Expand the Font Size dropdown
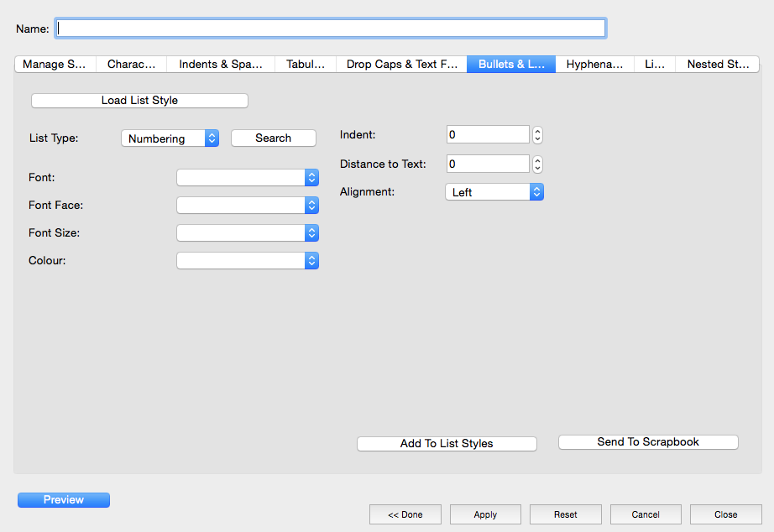 point(247,233)
